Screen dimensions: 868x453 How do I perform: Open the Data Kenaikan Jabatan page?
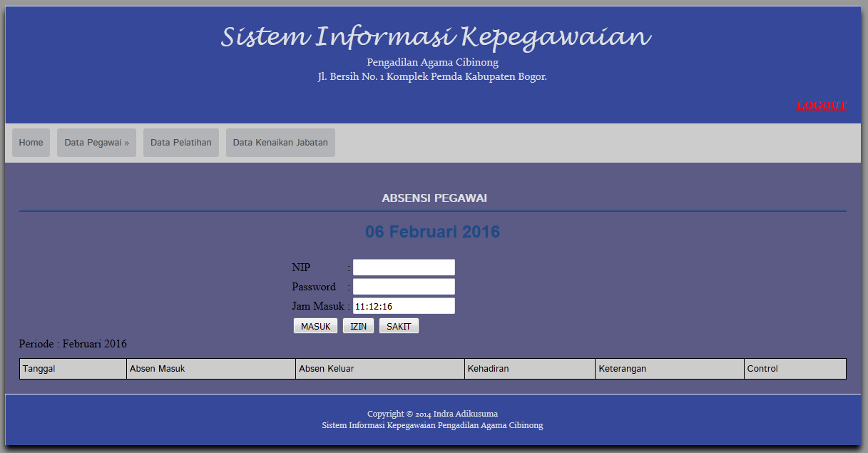[x=280, y=142]
